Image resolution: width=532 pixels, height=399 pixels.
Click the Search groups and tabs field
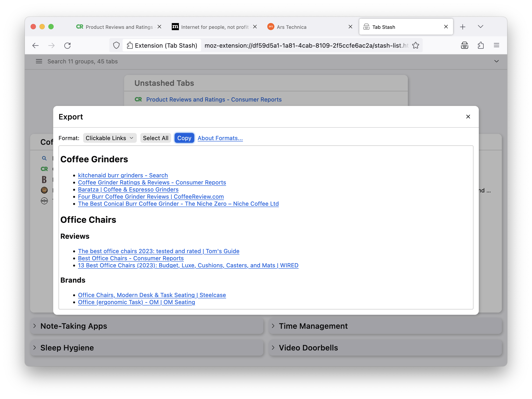(266, 61)
